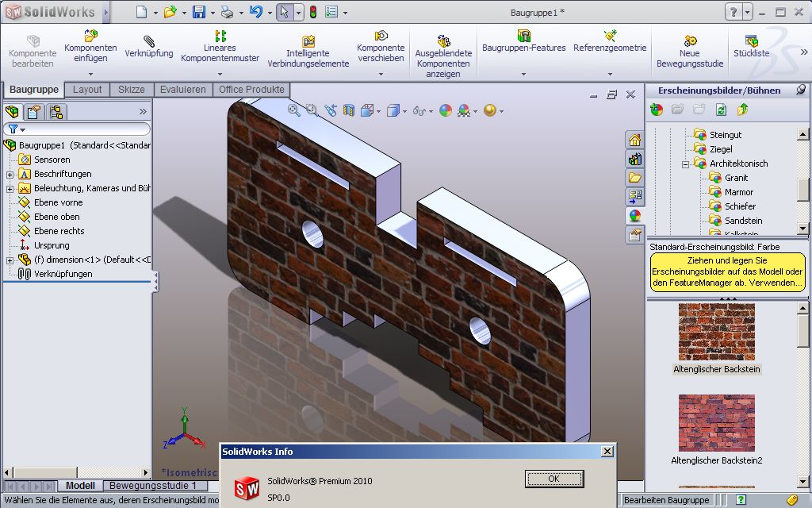Click OK in SolidWorks Info dialog
Viewport: 812px width, 508px height.
pos(554,479)
